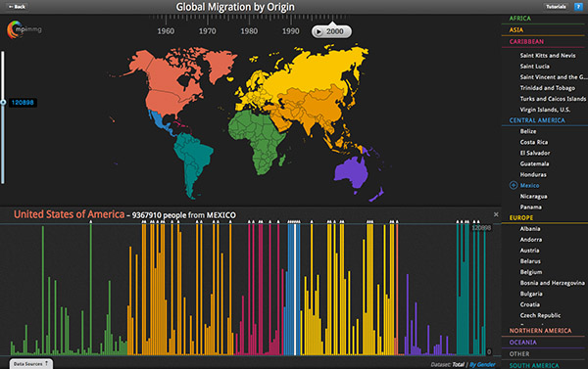
Task: Select year 1960 on timeline
Action: click(166, 31)
